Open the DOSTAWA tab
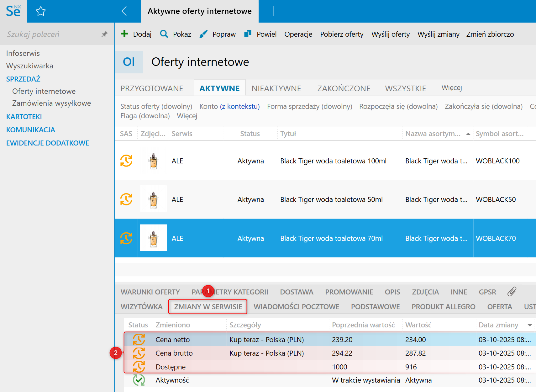 (x=297, y=292)
